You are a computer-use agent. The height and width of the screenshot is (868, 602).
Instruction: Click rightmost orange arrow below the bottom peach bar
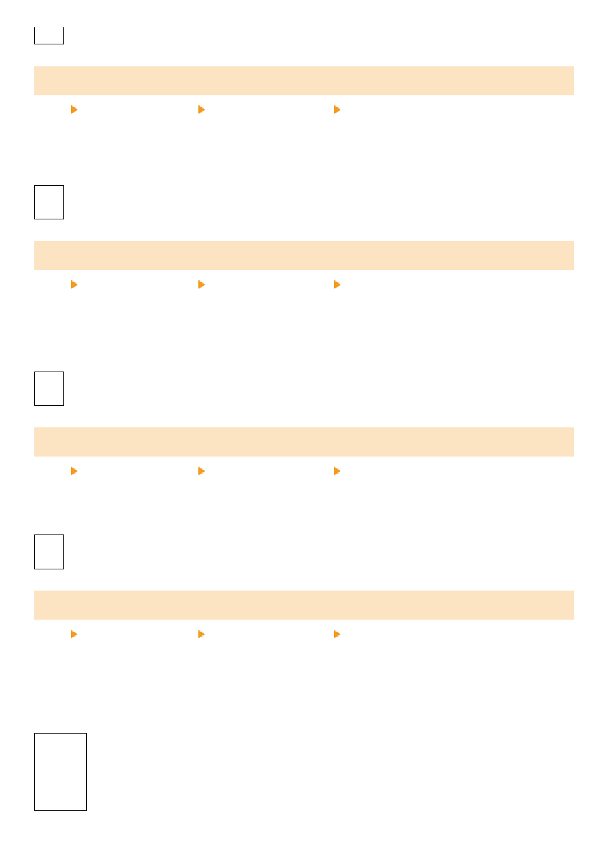click(337, 634)
